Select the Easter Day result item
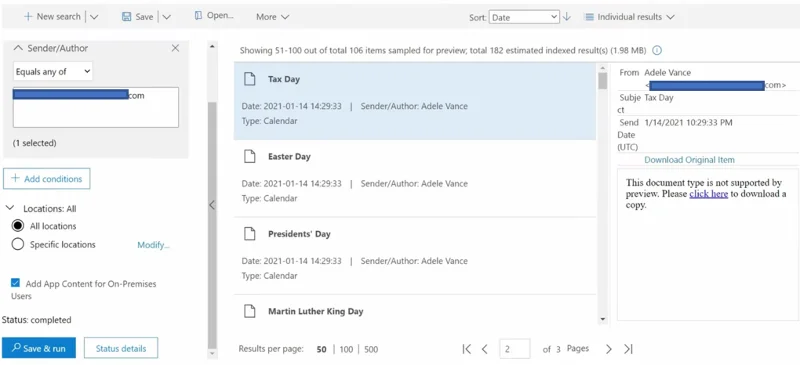This screenshot has width=800, height=365. click(x=415, y=179)
